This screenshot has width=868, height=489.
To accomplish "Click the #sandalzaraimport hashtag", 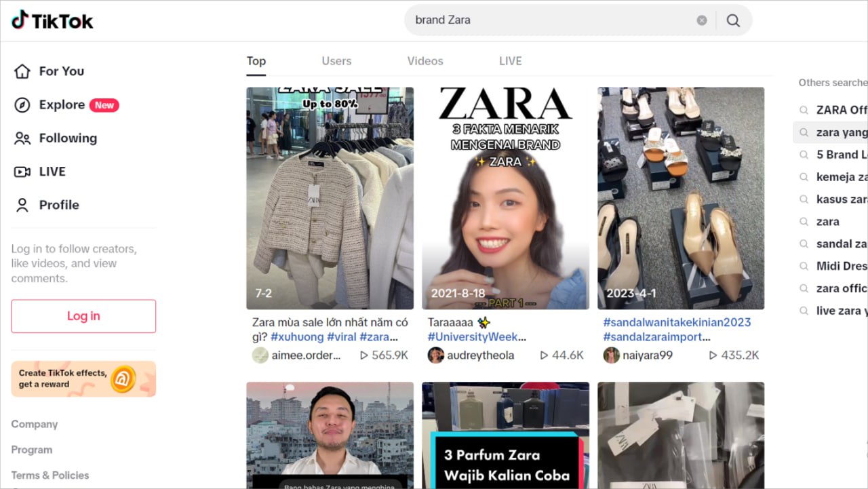I will coord(657,337).
